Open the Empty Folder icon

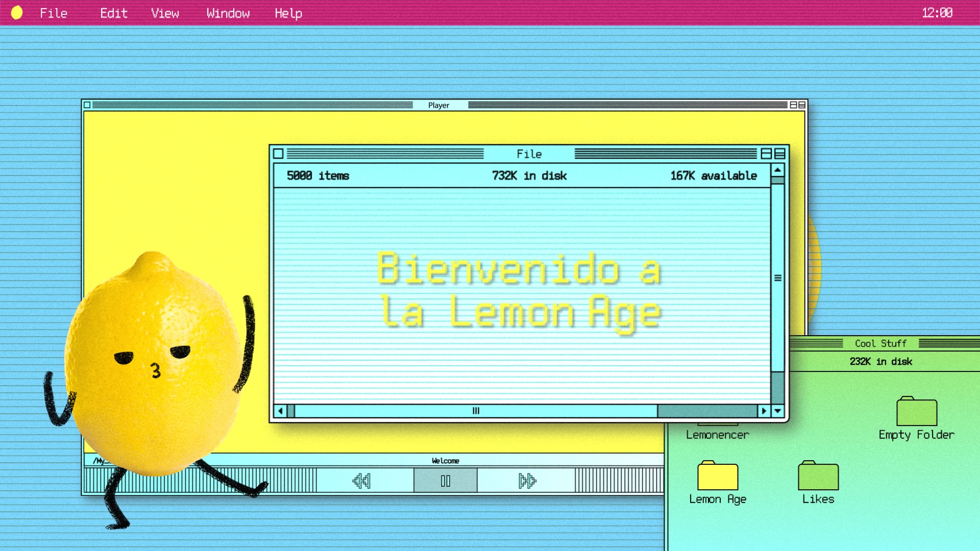[916, 412]
